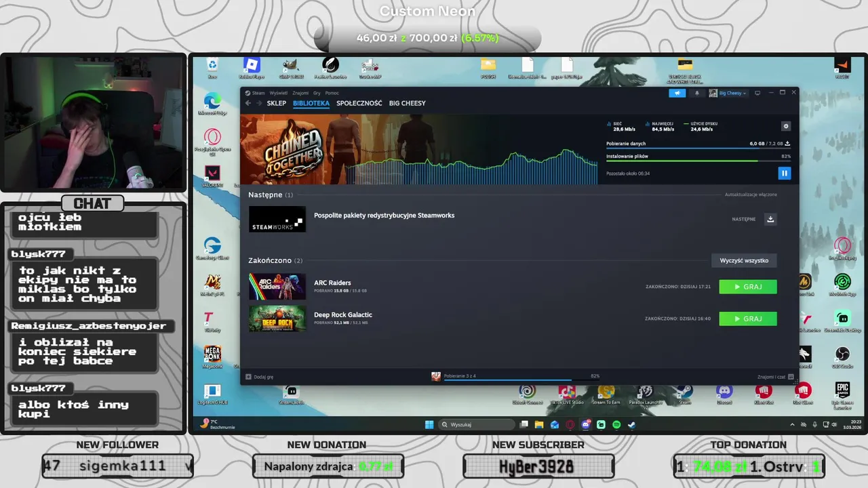Viewport: 868px width, 488px height.
Task: Click the bottom Pobieranie 3 z 4 progress bar
Action: coord(522,380)
